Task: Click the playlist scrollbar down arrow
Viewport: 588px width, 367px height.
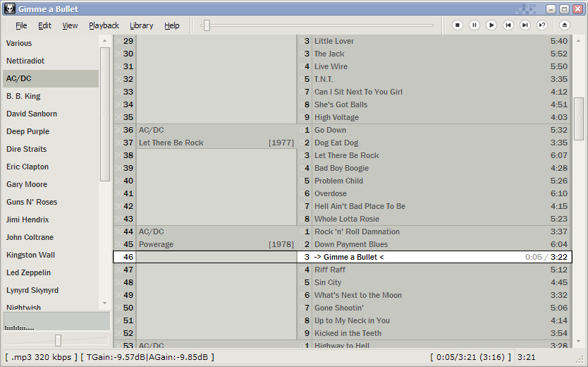Action: 578,342
